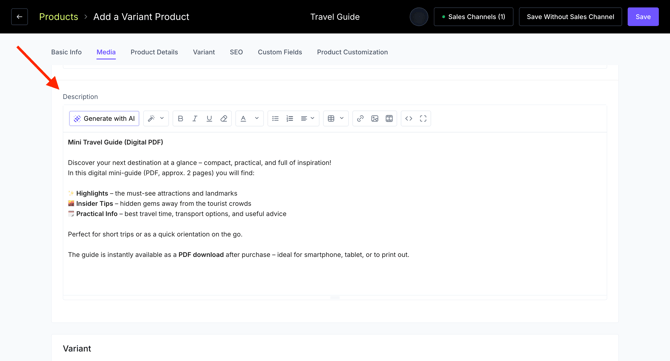The image size is (670, 361).
Task: Insert a video into description
Action: tap(389, 118)
